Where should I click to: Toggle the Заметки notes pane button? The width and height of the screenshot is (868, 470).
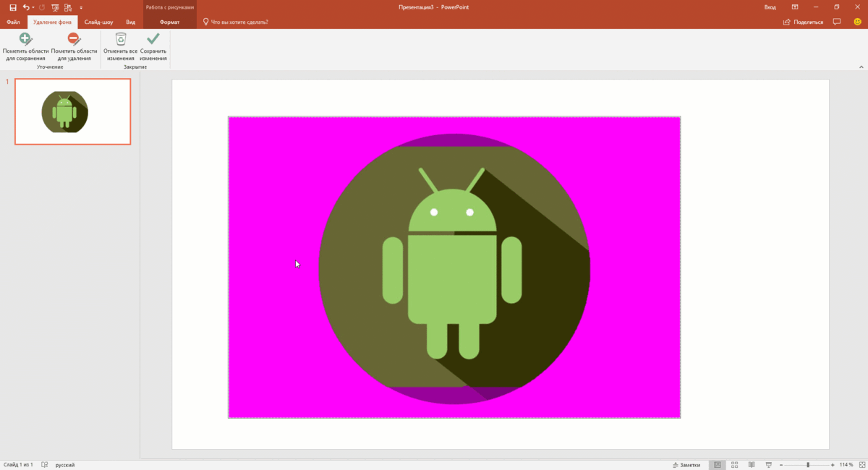(686, 465)
